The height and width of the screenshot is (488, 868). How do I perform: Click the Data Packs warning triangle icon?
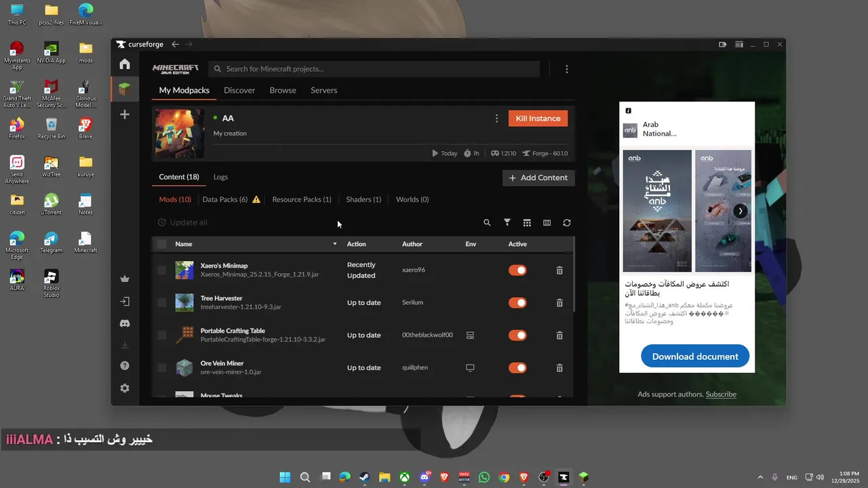point(256,199)
